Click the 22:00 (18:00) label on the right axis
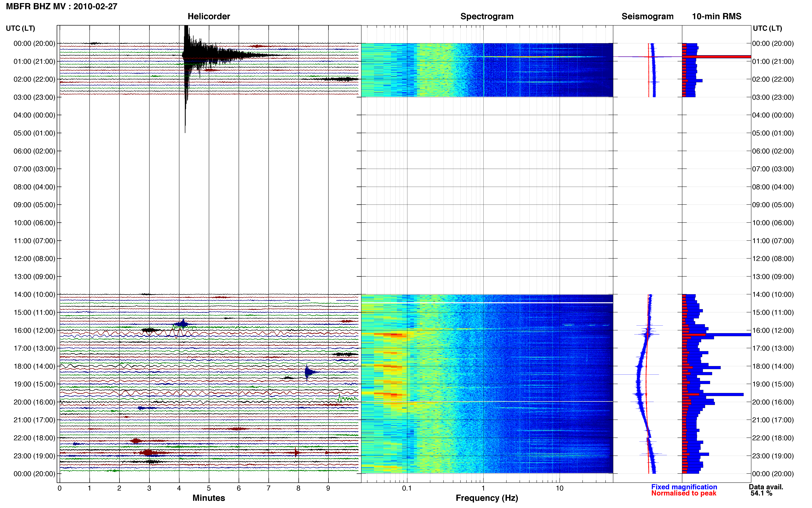The width and height of the screenshot is (812, 508). [x=773, y=438]
